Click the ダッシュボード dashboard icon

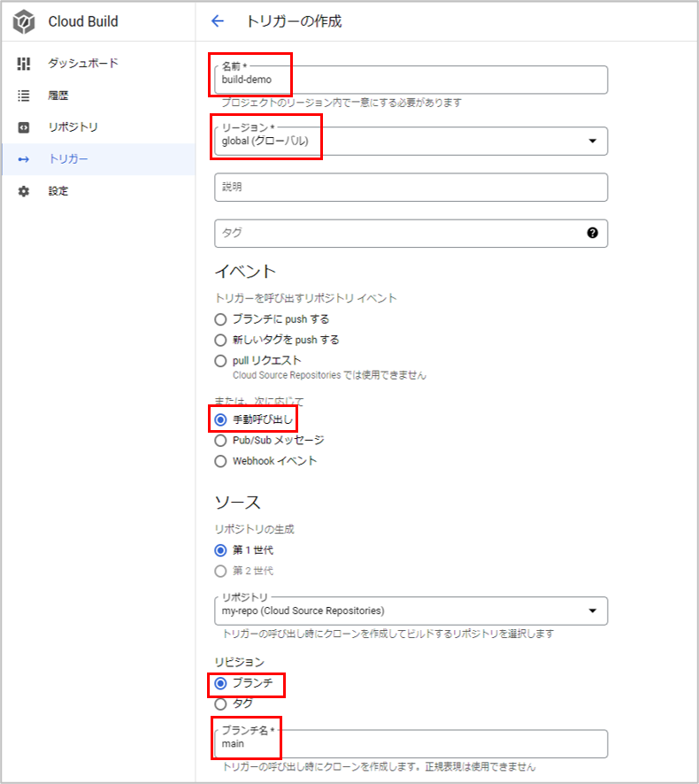tap(24, 64)
